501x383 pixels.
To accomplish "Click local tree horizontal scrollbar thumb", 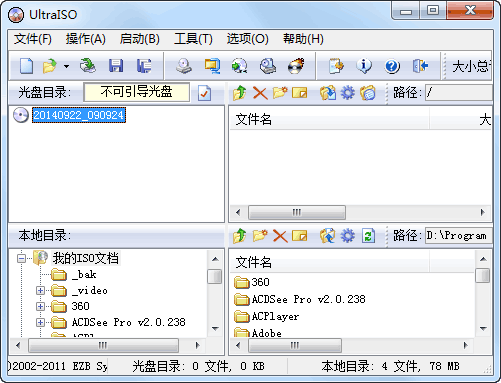I will [103, 345].
